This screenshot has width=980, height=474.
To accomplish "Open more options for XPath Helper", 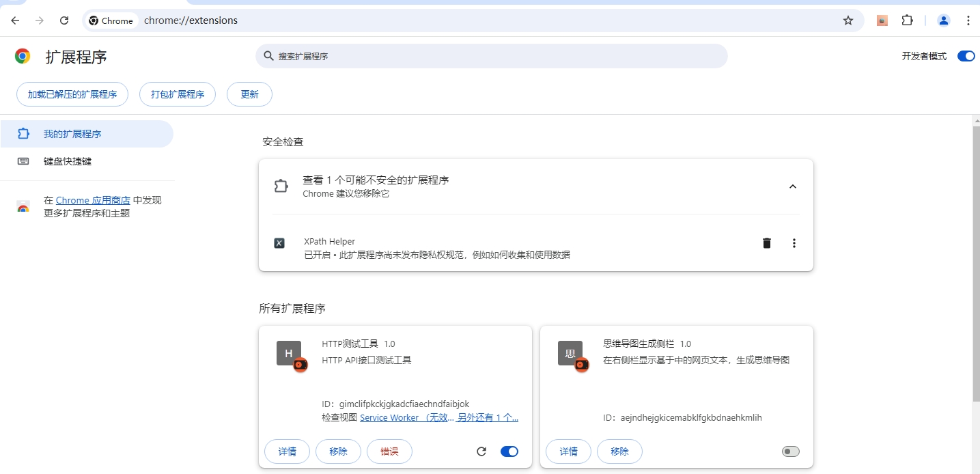I will [x=794, y=243].
